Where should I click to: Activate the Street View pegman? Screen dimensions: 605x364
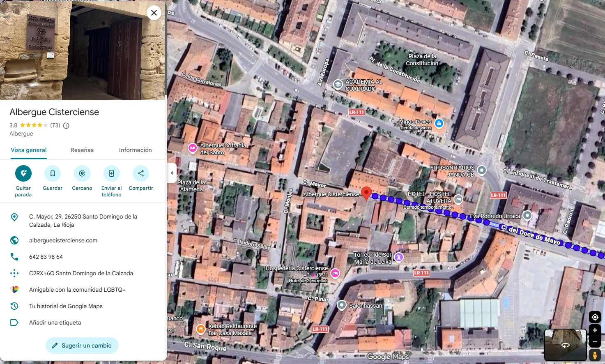[595, 355]
